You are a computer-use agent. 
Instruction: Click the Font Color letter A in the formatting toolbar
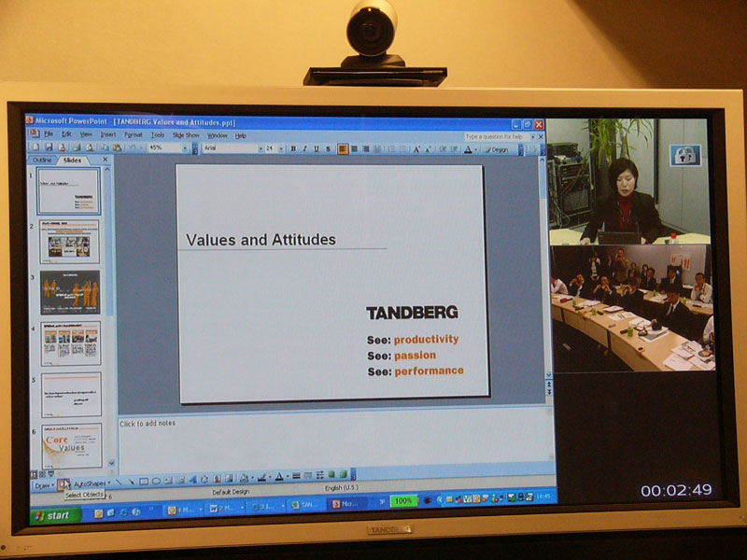pyautogui.click(x=468, y=149)
